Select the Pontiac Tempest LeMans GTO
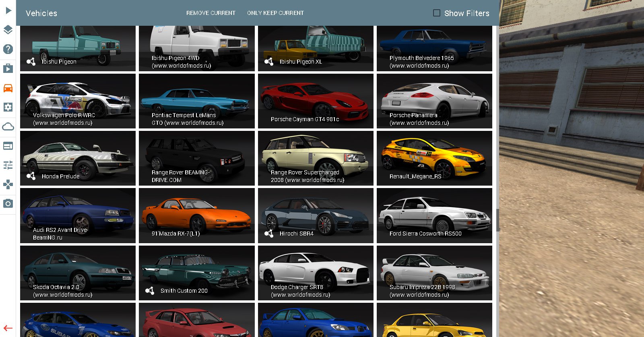The image size is (644, 337). [x=197, y=101]
